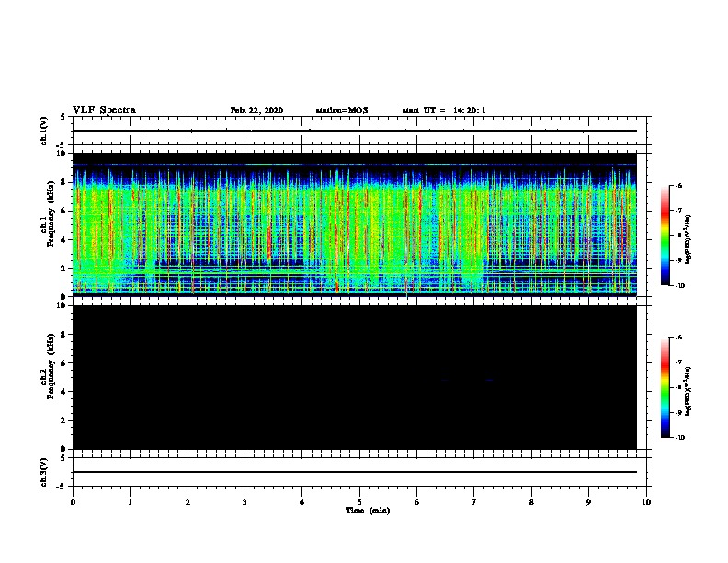Click the "ch.3(V)" axis label

click(x=44, y=472)
